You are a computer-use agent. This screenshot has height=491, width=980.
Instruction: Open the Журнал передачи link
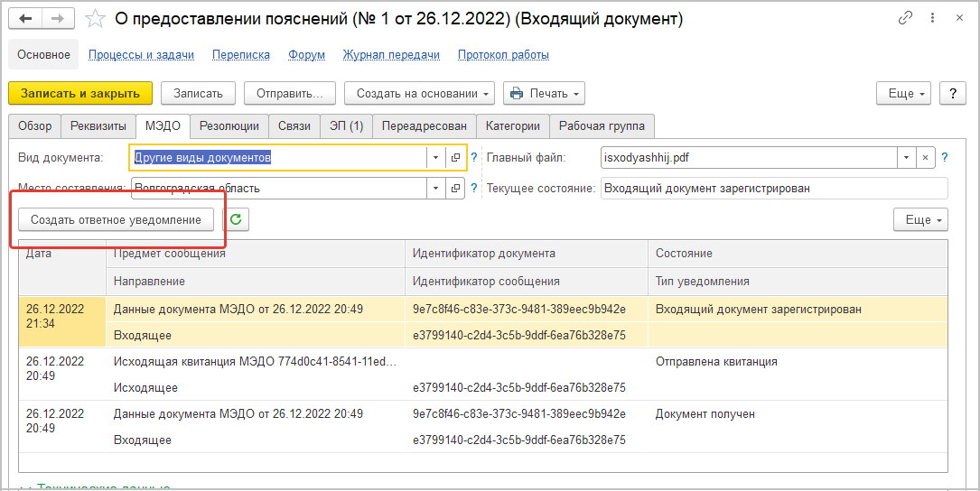(x=391, y=55)
